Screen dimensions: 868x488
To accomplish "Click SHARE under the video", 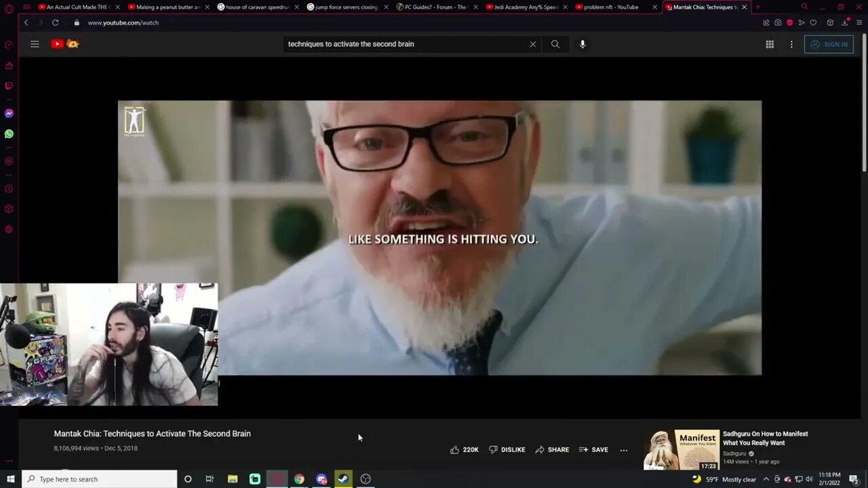I will [x=552, y=449].
